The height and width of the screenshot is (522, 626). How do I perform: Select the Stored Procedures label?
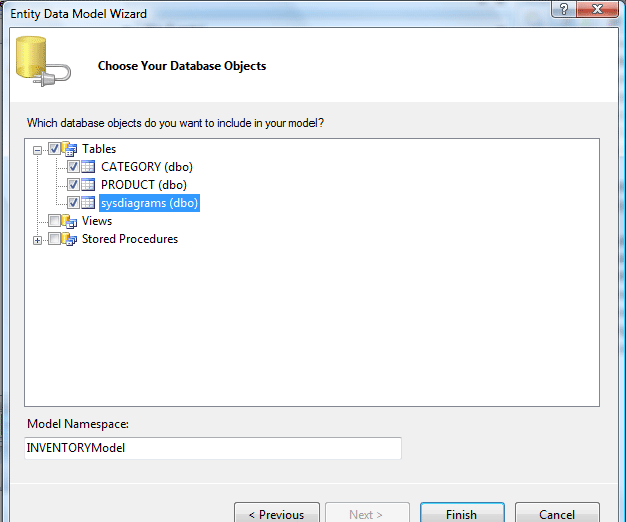tap(130, 239)
